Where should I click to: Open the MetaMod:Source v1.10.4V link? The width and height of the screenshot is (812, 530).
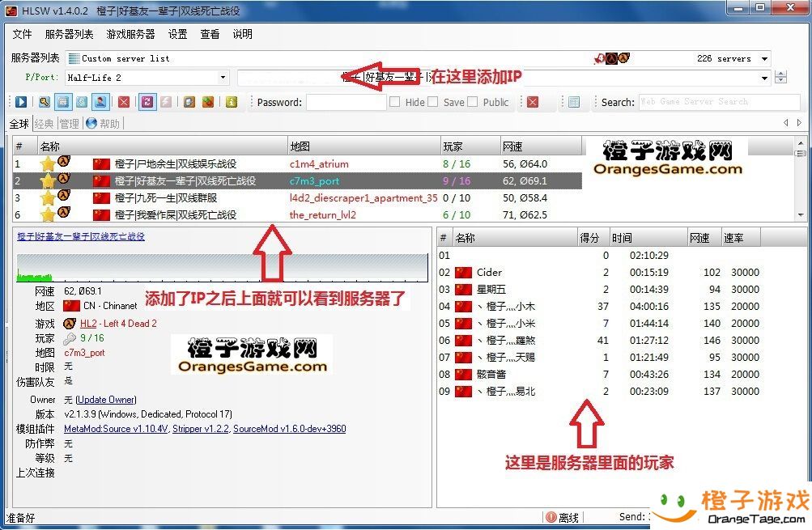coord(116,429)
